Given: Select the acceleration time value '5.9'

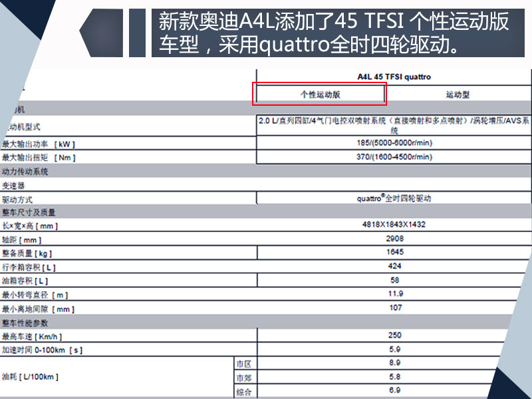Looking at the screenshot, I should pos(395,349).
